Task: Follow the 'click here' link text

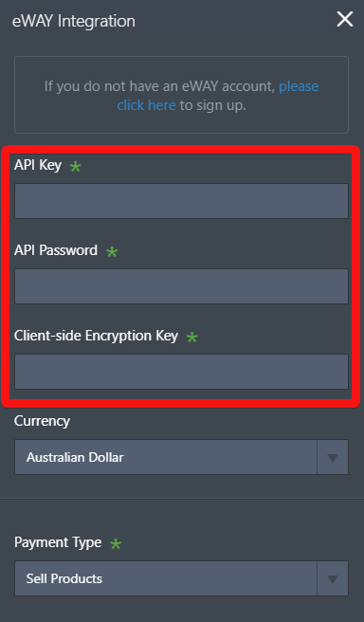Action: (x=146, y=105)
